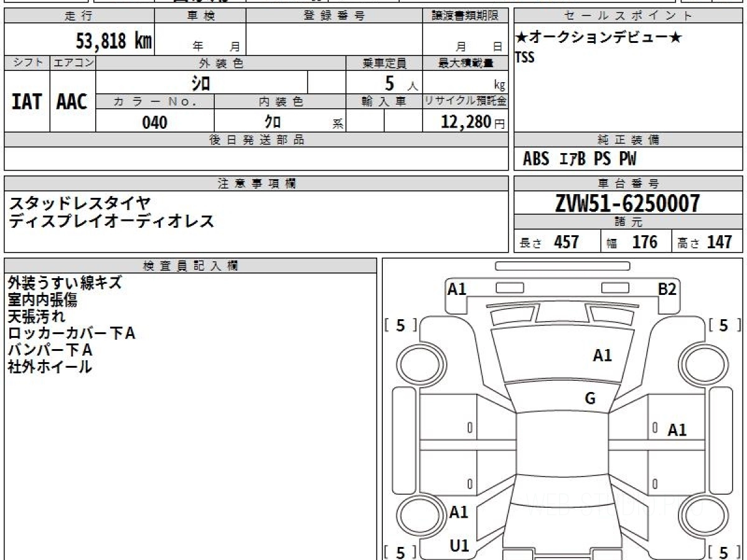This screenshot has height=560, width=747.
Task: Click the 社外ホイール inspector note
Action: pyautogui.click(x=50, y=366)
